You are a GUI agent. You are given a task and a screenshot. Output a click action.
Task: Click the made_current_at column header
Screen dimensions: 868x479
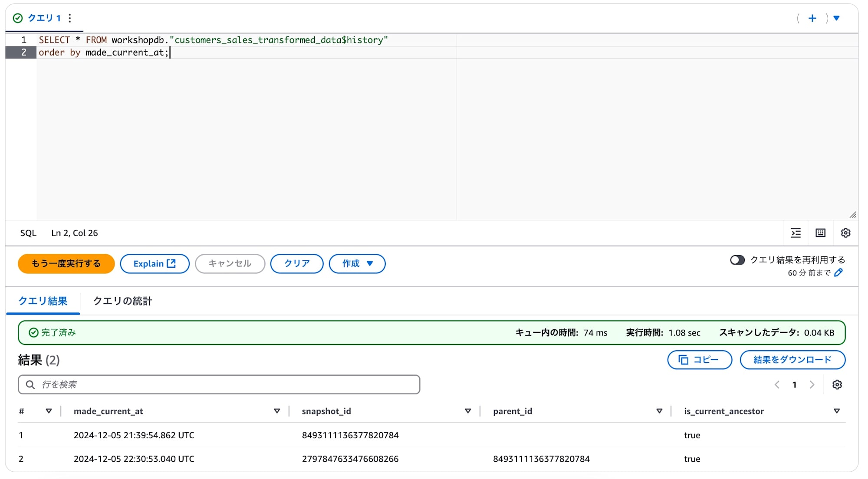108,411
